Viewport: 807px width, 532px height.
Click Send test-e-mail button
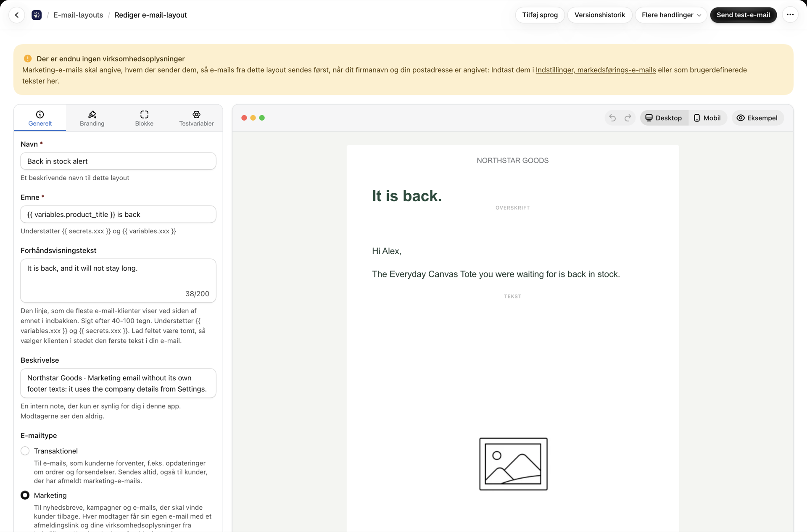pos(743,15)
